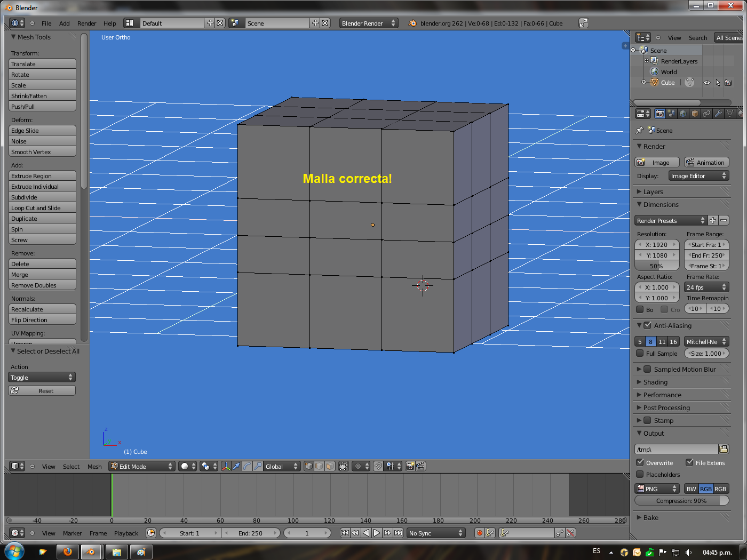Click the Object Data triangle icon

coord(730,114)
